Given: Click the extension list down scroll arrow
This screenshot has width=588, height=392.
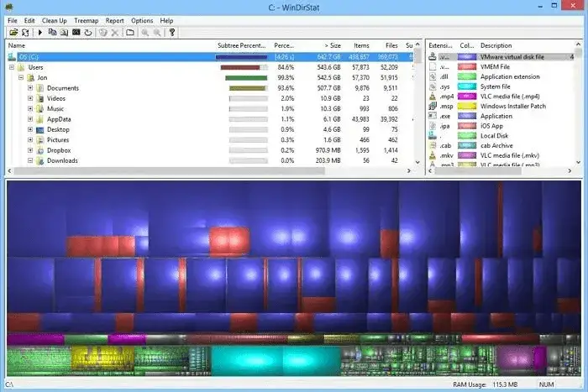Looking at the screenshot, I should 578,162.
